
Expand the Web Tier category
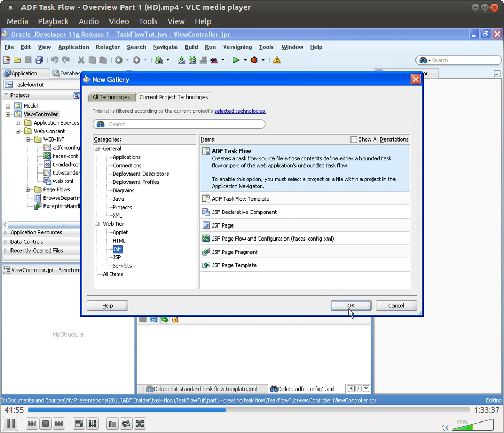coord(96,224)
